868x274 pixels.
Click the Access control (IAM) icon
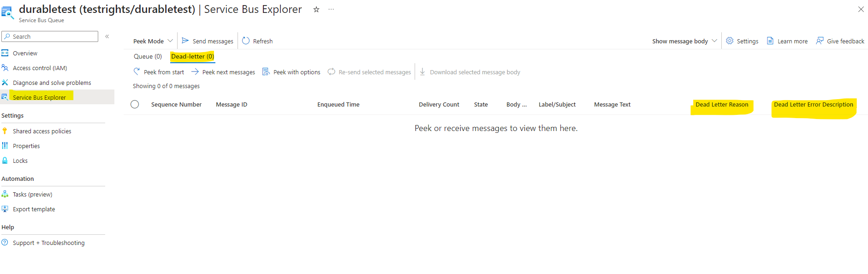(5, 68)
